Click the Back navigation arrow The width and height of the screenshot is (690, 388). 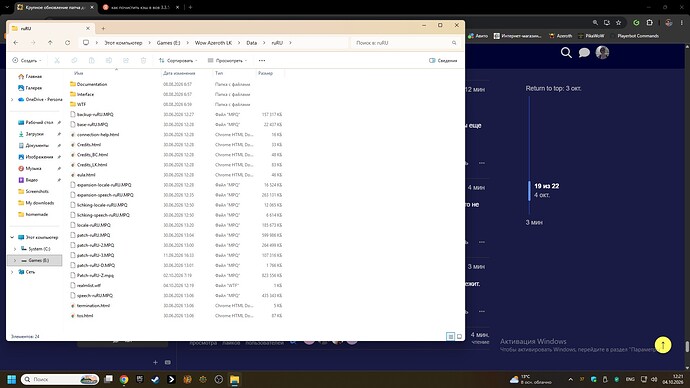point(16,43)
